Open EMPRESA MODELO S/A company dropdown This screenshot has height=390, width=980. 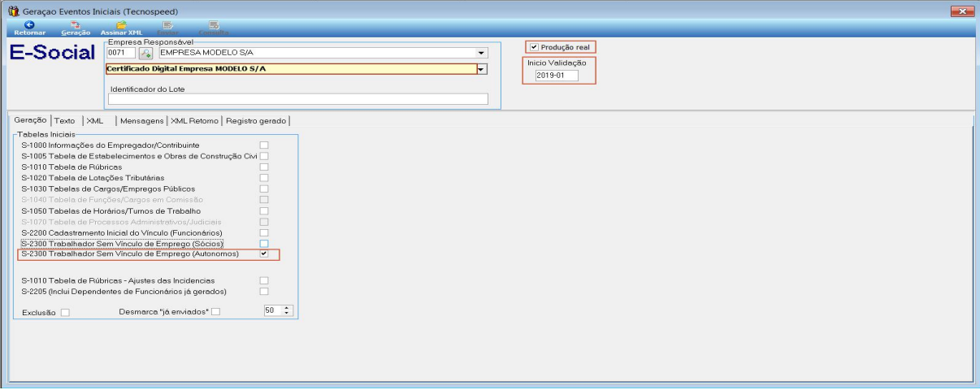pos(481,53)
